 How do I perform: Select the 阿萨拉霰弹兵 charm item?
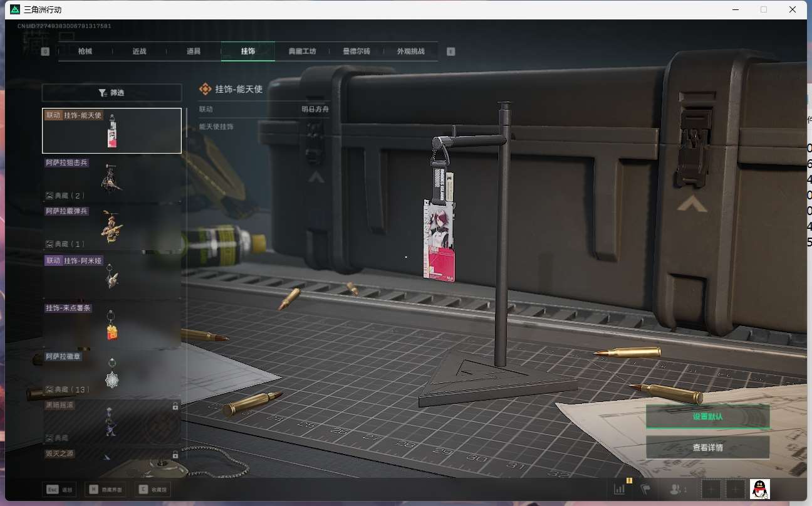click(x=112, y=226)
